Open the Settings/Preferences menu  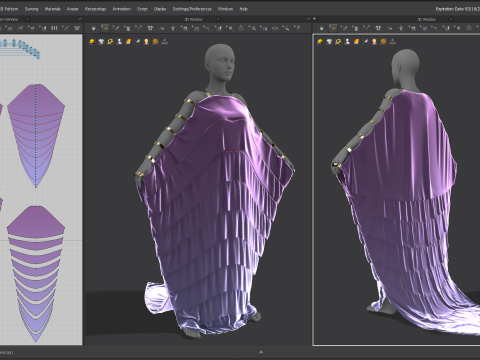pyautogui.click(x=192, y=9)
